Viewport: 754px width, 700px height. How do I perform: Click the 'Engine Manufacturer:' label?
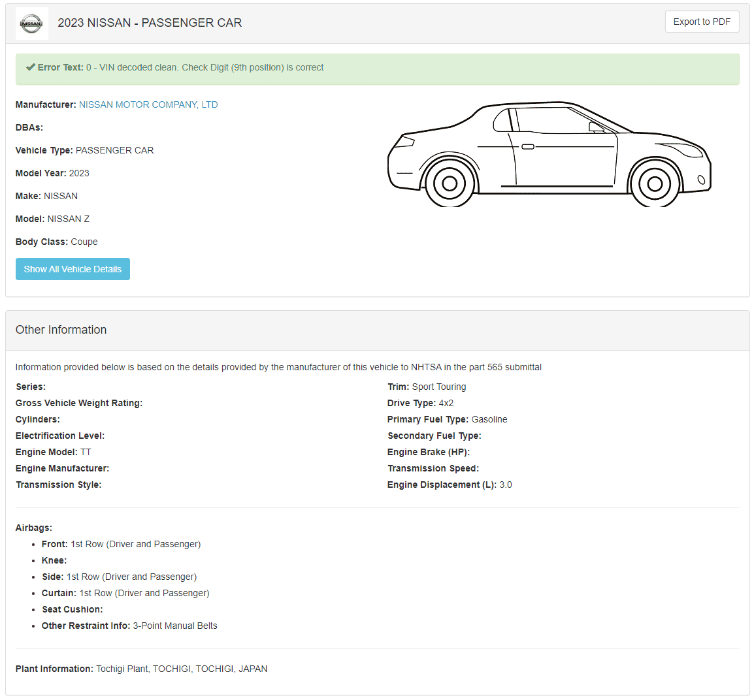pyautogui.click(x=63, y=468)
